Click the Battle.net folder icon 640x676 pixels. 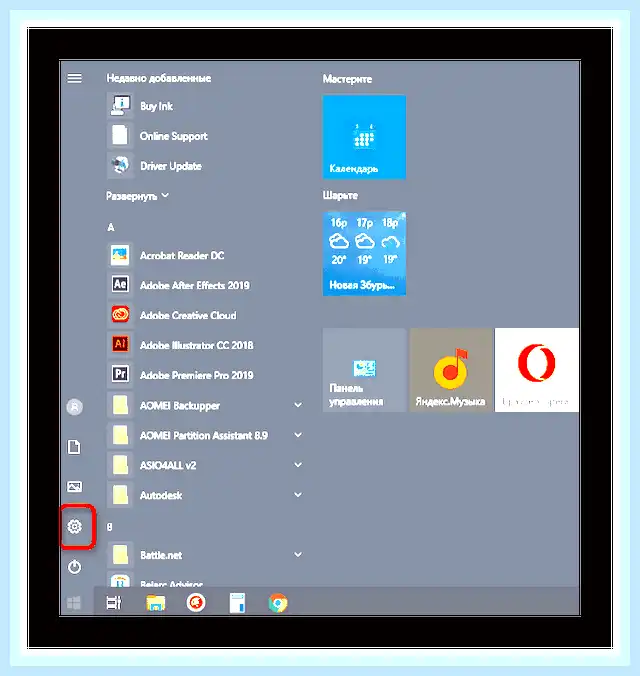[x=120, y=554]
